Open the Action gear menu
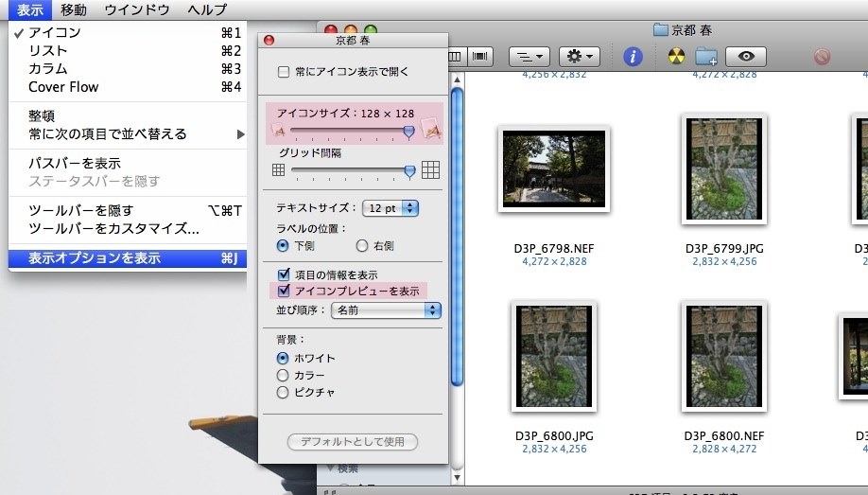Viewport: 868px width, 495px height. [x=580, y=56]
